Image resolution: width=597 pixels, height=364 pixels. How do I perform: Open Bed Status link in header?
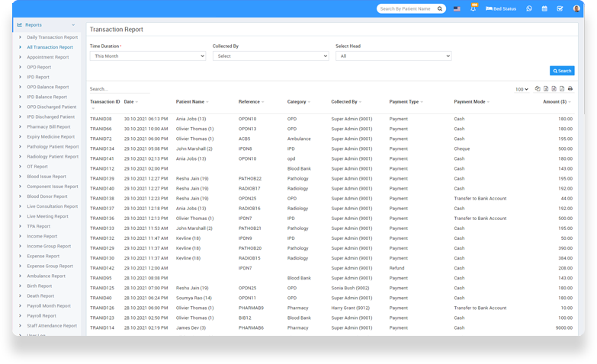click(500, 9)
